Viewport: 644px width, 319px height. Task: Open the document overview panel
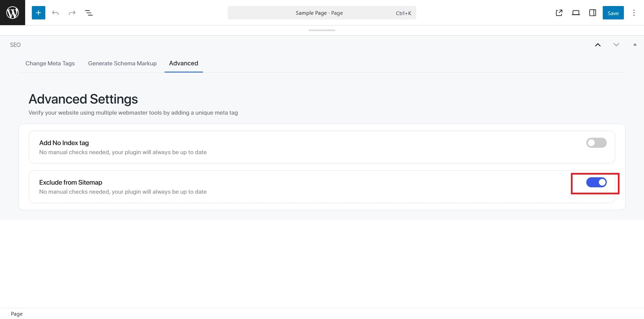[x=89, y=13]
